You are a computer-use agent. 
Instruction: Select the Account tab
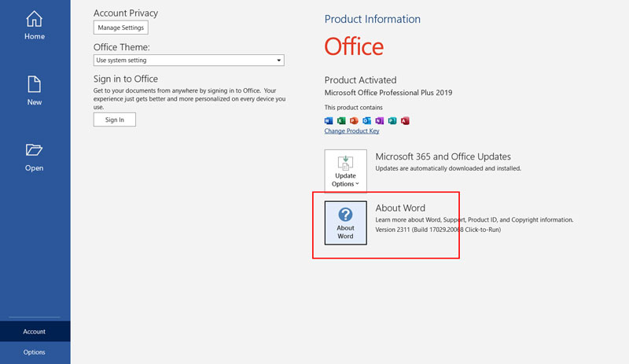[x=35, y=332]
